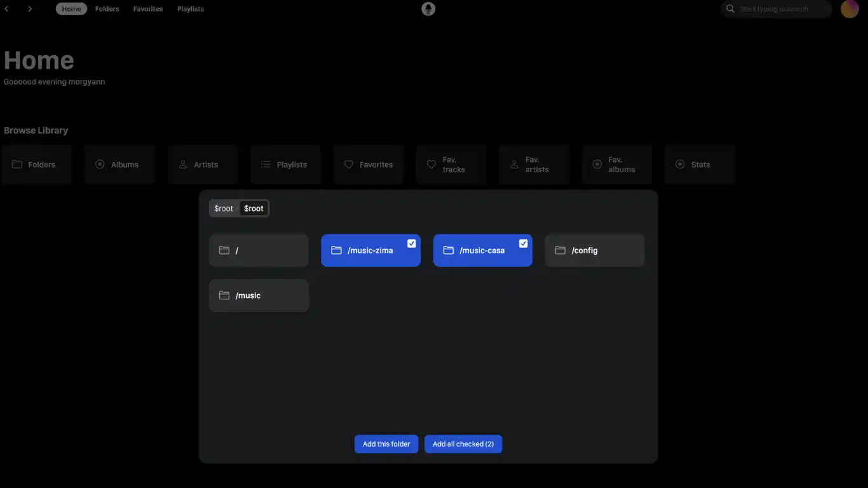This screenshot has width=868, height=488.
Task: Click the back navigation arrow
Action: point(6,9)
